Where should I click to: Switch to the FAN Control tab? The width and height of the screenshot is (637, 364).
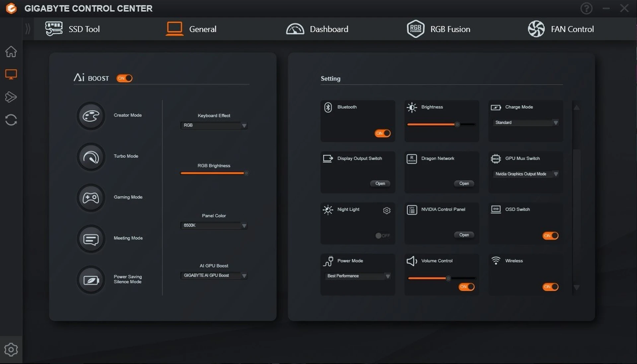tap(561, 29)
